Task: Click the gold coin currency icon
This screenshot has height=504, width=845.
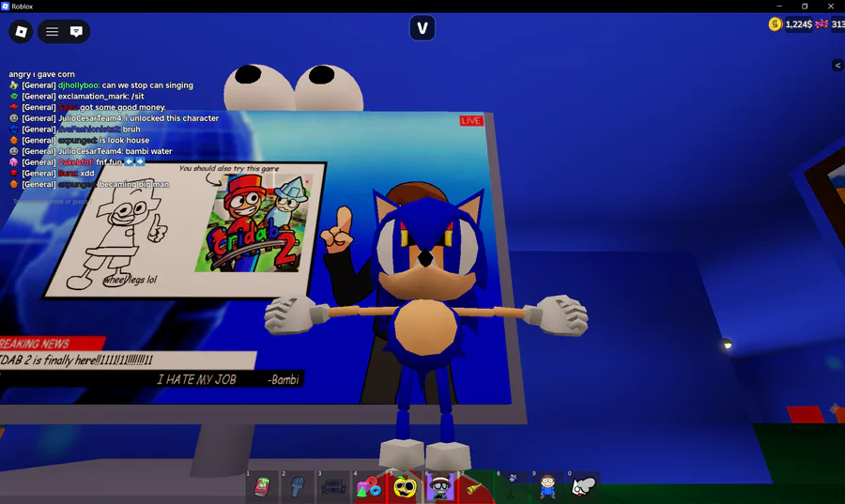Action: click(x=775, y=24)
